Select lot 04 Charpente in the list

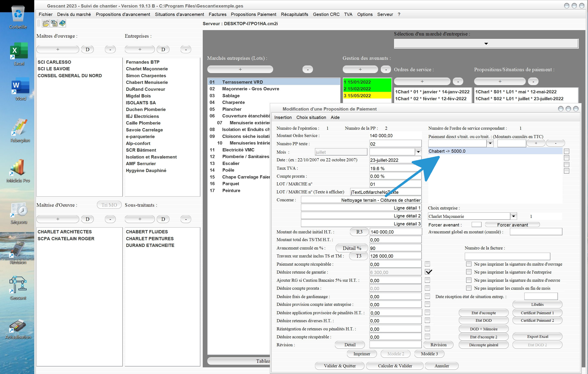tap(239, 102)
